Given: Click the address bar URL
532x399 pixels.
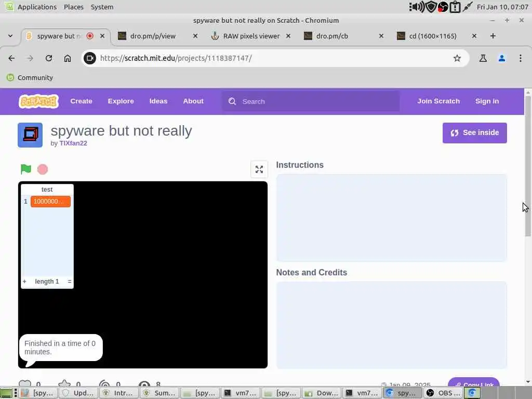Looking at the screenshot, I should click(176, 58).
